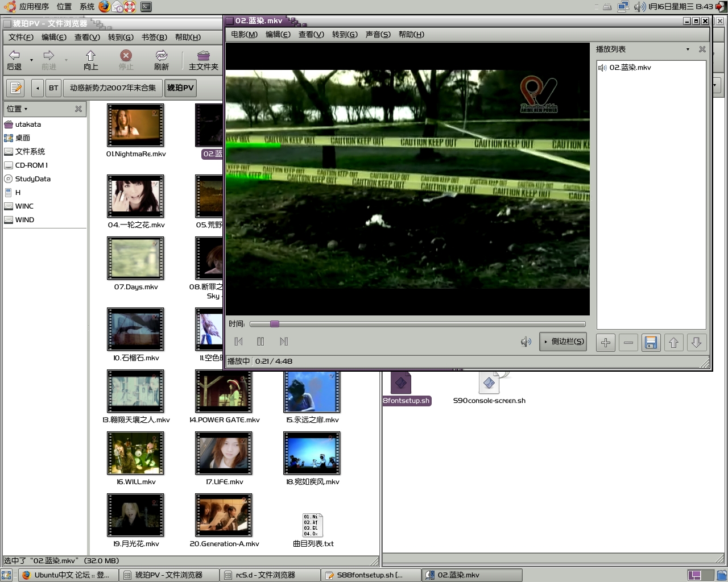Select 18.宛如疾风.mkv video thumbnail
Image resolution: width=728 pixels, height=582 pixels.
coord(312,453)
